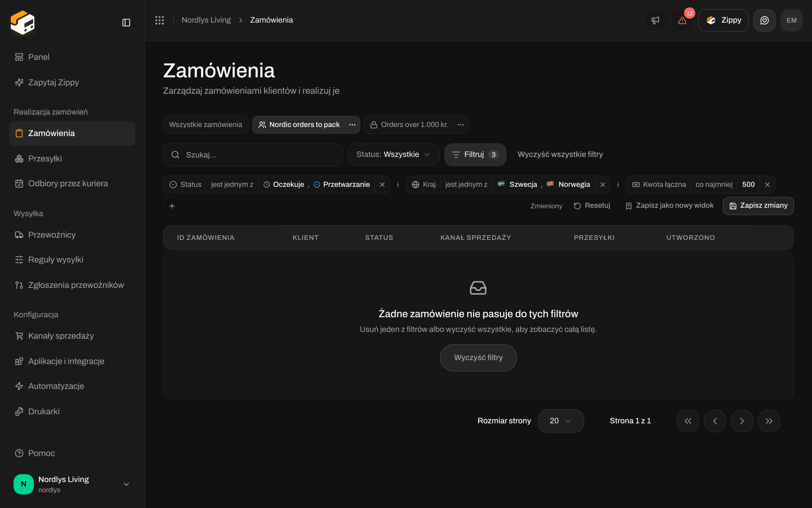Change 'jest jednym z' operator in Kraj filter
This screenshot has height=508, width=812.
(466, 185)
